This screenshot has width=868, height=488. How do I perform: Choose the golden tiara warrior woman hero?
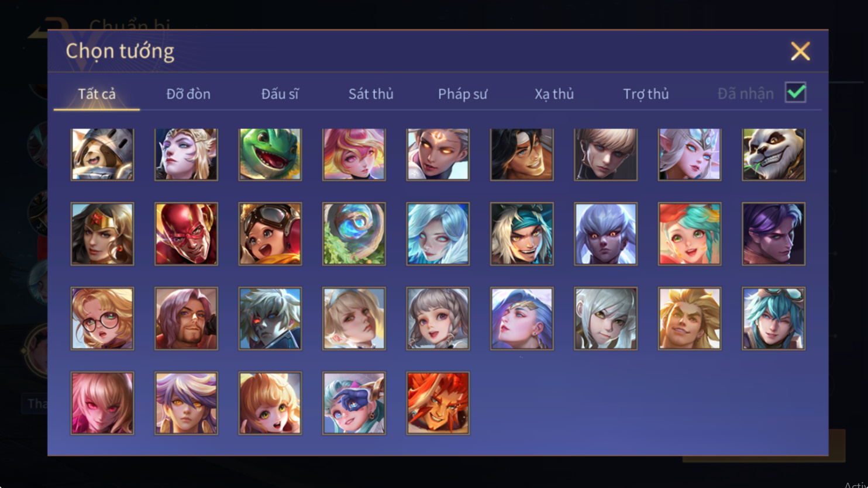(x=102, y=234)
